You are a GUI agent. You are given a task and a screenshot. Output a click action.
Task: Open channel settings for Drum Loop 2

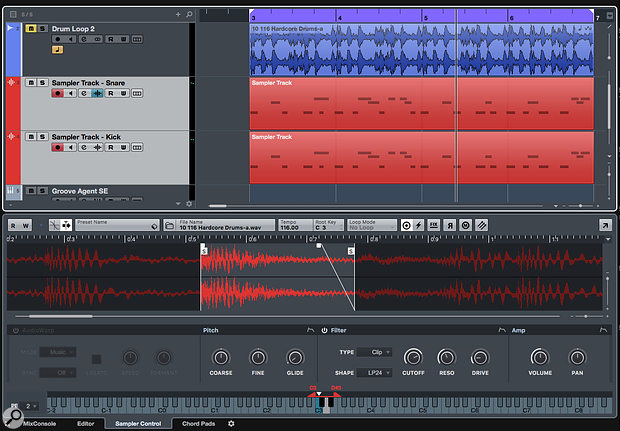pos(84,39)
